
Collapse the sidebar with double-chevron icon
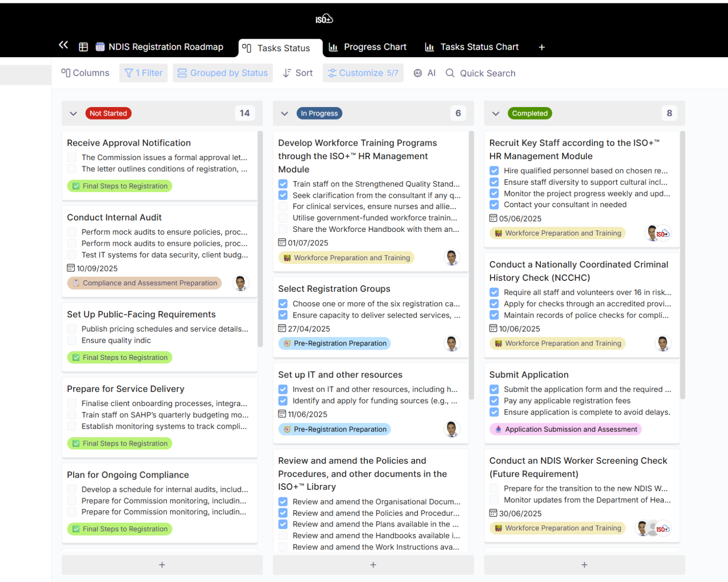pyautogui.click(x=63, y=45)
